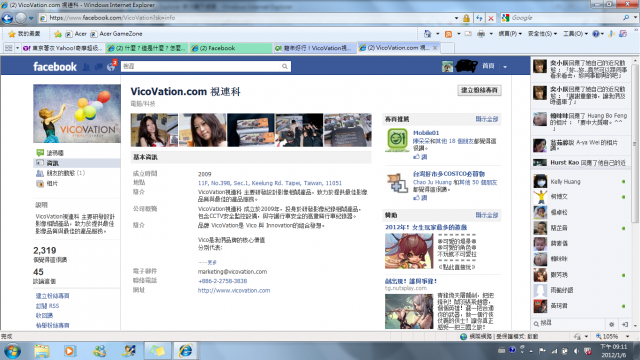The width and height of the screenshot is (640, 360).
Task: Open the Page (P) dropdown menu
Action: click(510, 34)
